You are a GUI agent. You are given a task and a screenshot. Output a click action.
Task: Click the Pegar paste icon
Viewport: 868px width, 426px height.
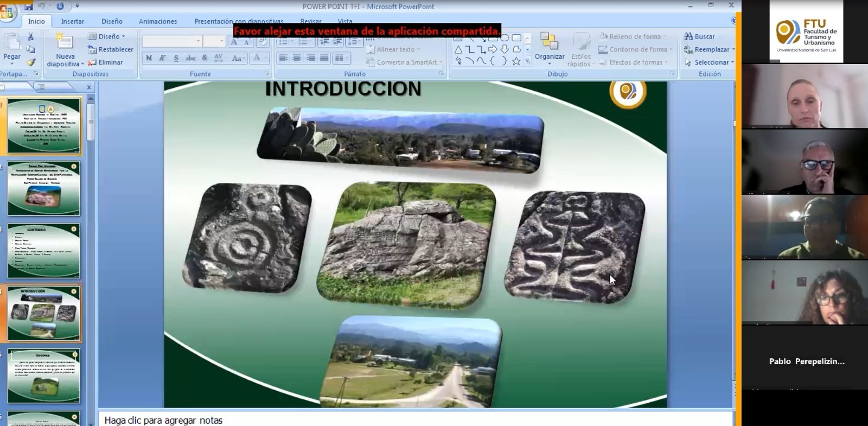tap(12, 42)
